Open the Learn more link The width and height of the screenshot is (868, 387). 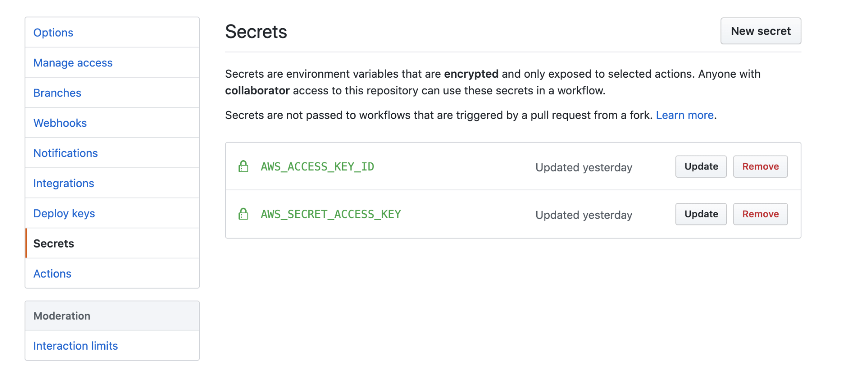[x=685, y=115]
